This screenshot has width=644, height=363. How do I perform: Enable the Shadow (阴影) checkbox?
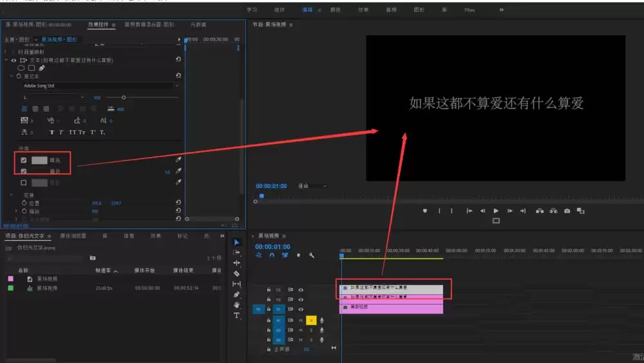click(24, 183)
